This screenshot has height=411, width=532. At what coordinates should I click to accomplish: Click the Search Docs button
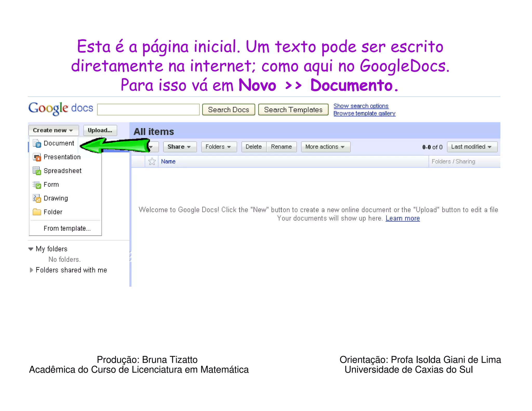[x=229, y=110]
